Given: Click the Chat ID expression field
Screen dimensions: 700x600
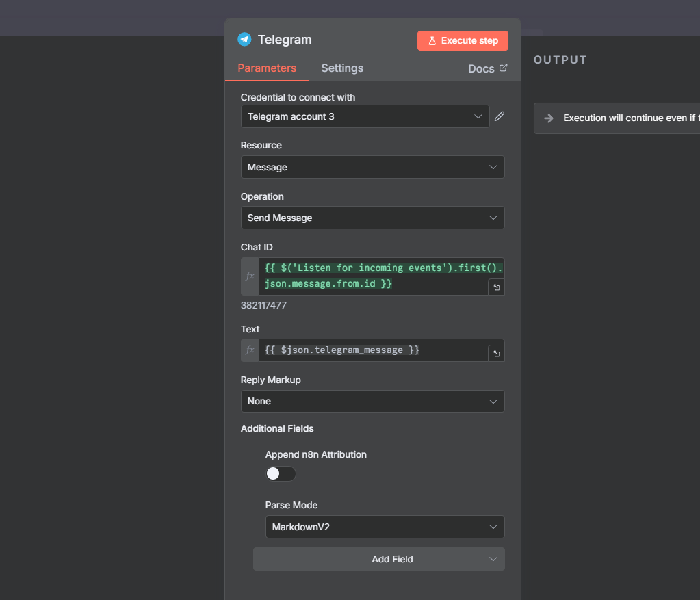Looking at the screenshot, I should [x=376, y=275].
